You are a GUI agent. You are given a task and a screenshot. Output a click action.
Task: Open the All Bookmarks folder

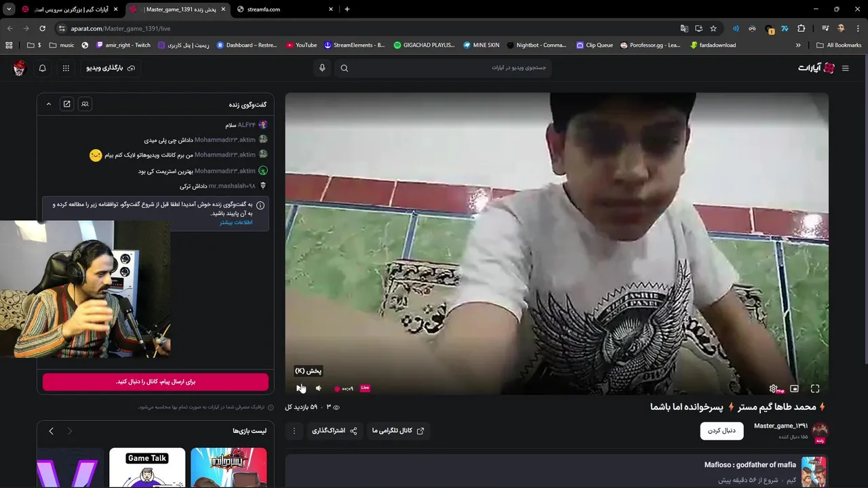839,45
